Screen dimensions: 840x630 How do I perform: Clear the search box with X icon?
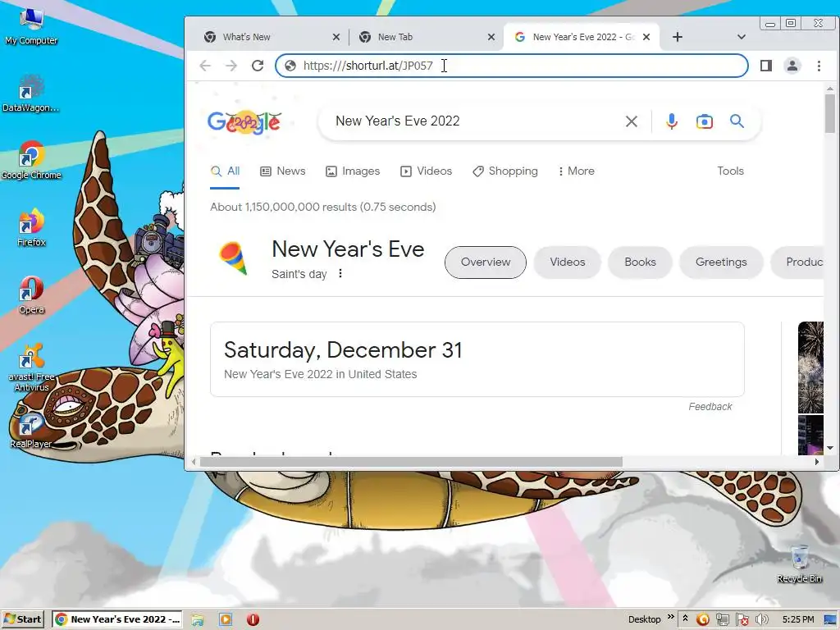632,121
